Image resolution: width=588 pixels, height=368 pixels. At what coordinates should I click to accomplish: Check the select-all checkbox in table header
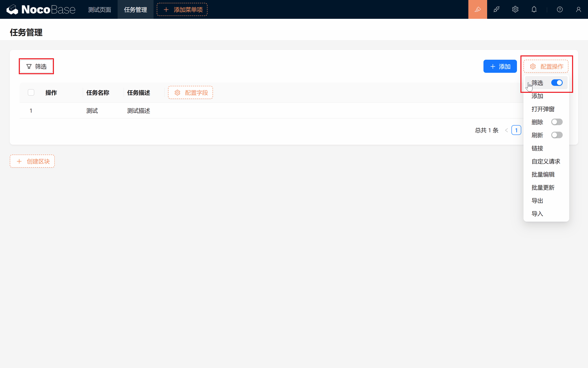tap(31, 92)
